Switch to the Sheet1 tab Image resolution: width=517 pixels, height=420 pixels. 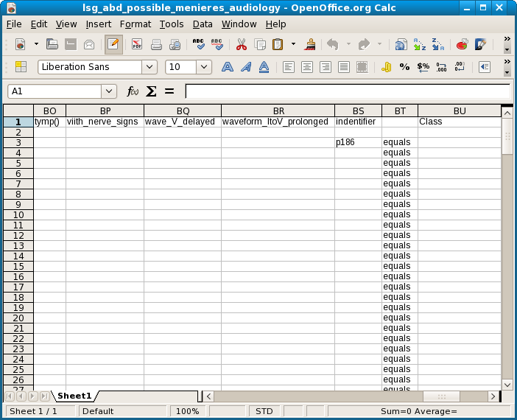(x=74, y=396)
